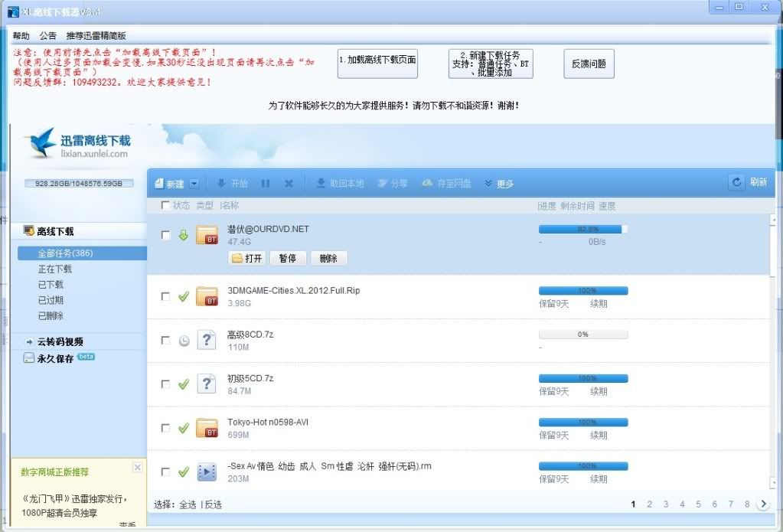Click 反选 invert selection link

tap(214, 504)
